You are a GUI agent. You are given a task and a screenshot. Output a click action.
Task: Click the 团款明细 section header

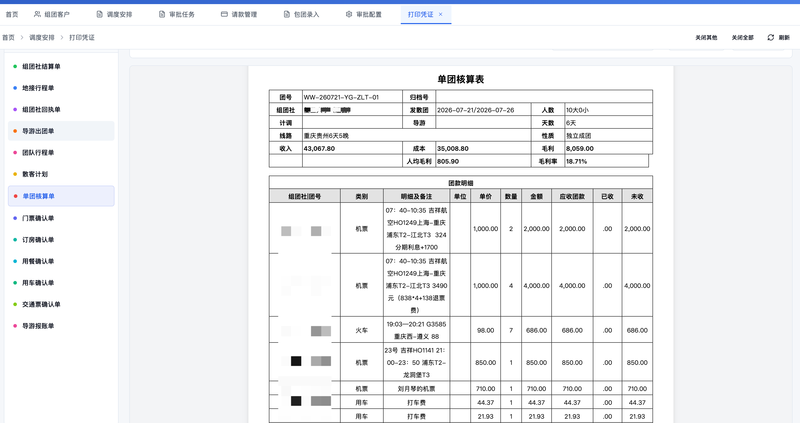pyautogui.click(x=461, y=183)
